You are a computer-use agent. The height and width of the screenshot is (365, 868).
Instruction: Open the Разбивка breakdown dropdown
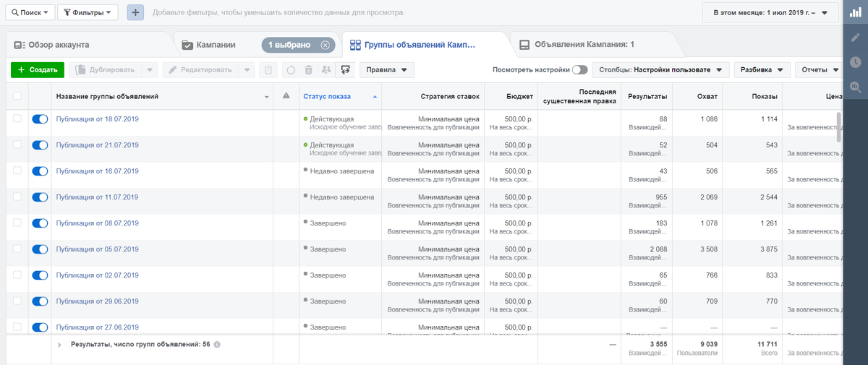[x=762, y=70]
